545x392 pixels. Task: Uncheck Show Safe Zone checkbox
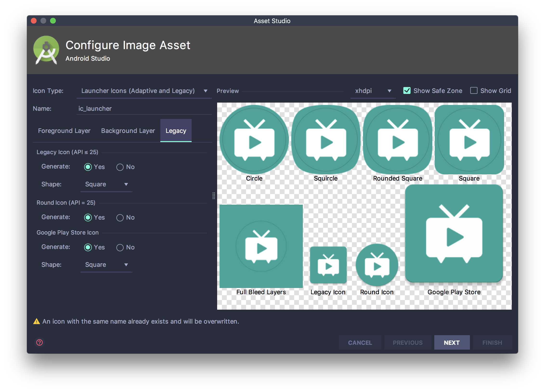[x=407, y=91]
